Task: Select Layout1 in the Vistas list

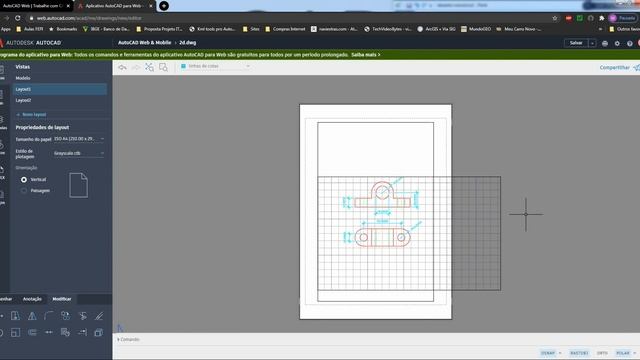Action: [59, 89]
